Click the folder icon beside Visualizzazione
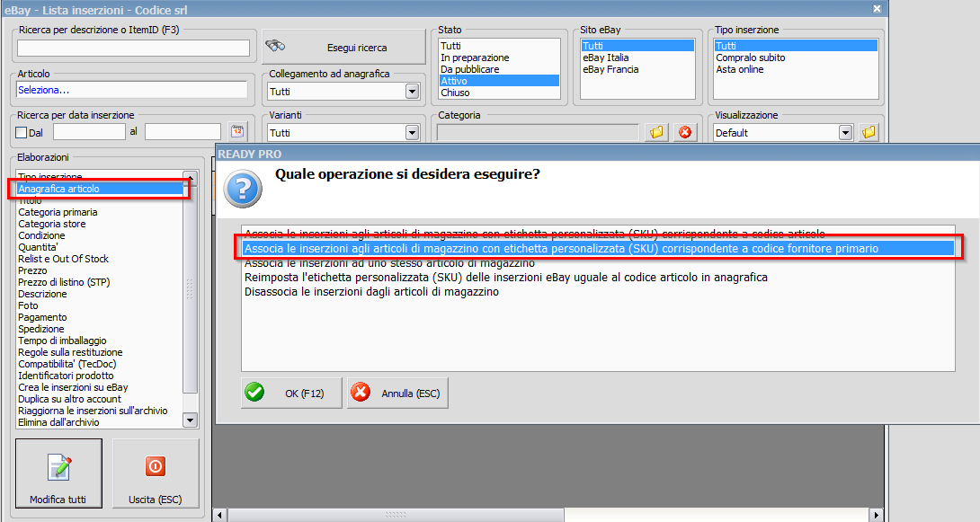Viewport: 980px width, 522px height. tap(869, 132)
